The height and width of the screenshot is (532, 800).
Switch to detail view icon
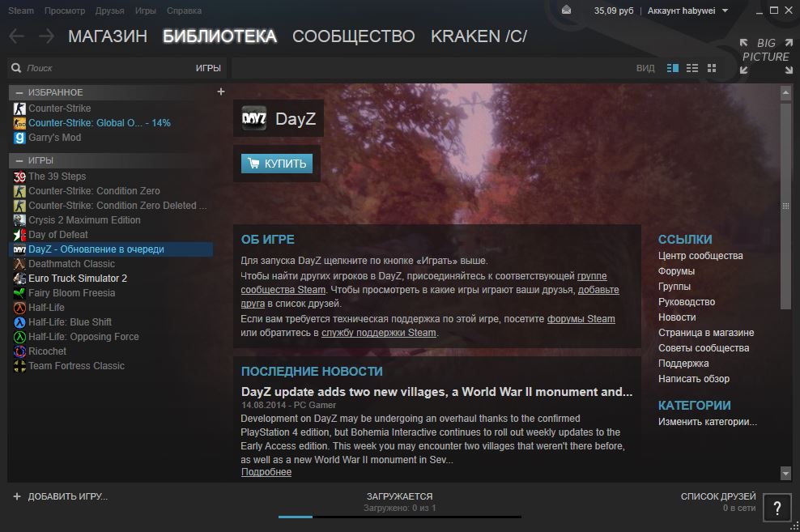click(x=672, y=68)
